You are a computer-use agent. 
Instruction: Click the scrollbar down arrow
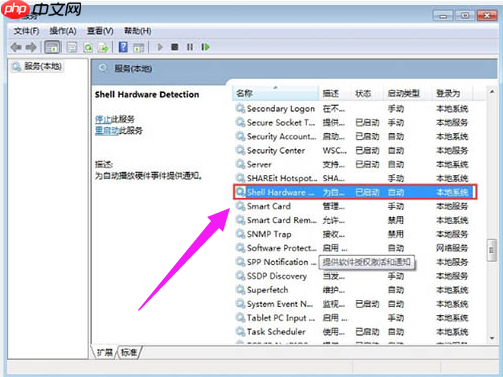tap(492, 338)
